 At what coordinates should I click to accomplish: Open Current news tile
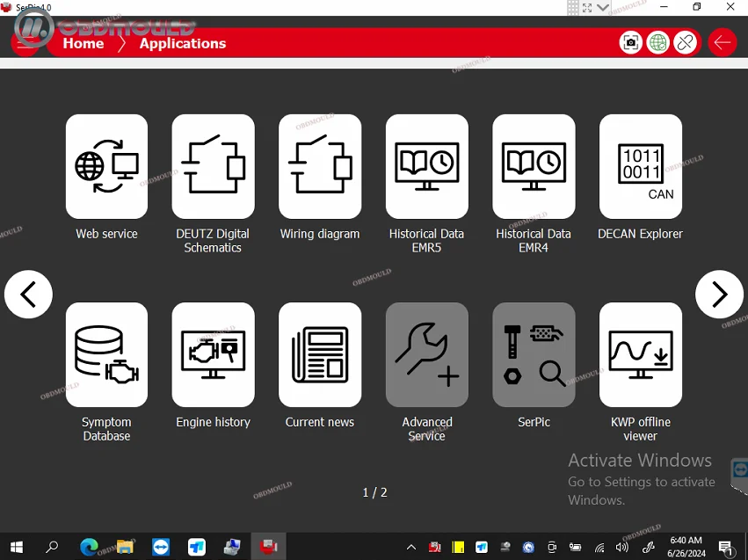pos(320,354)
